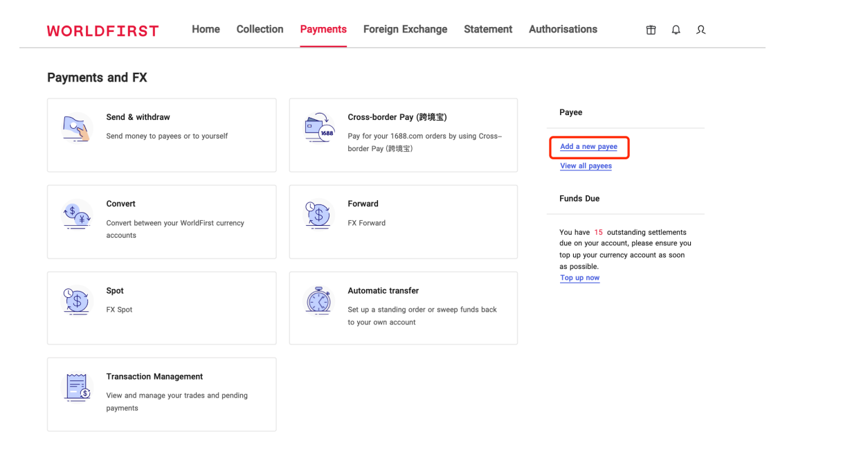
Task: Open notifications bell icon
Action: coord(676,30)
